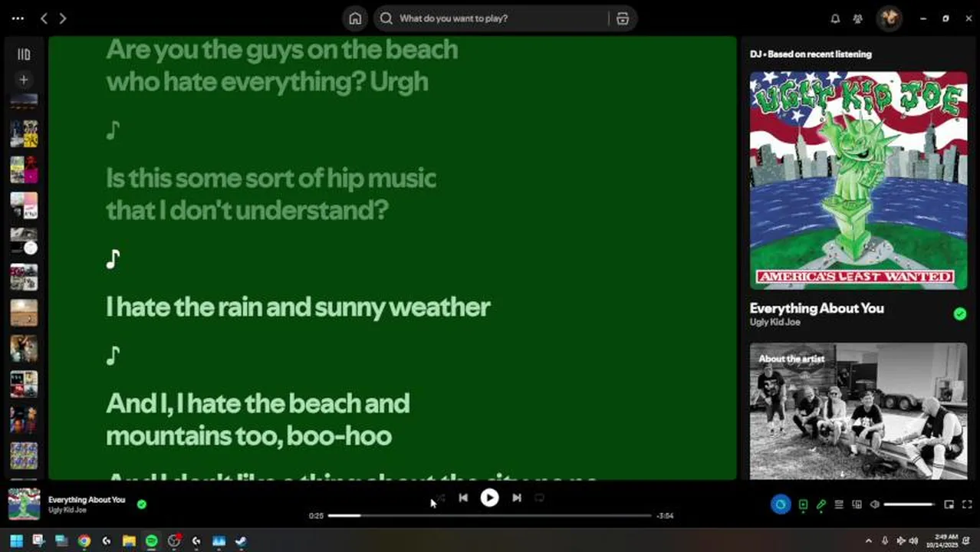
Task: Open 'Ugly Kid Joe' artist link in player bar
Action: [67, 510]
